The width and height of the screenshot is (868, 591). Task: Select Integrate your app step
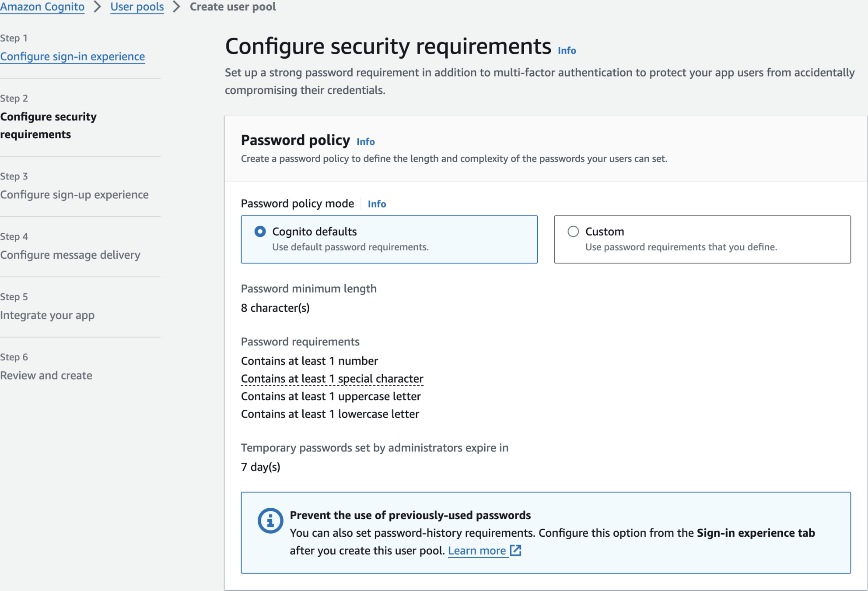point(47,315)
